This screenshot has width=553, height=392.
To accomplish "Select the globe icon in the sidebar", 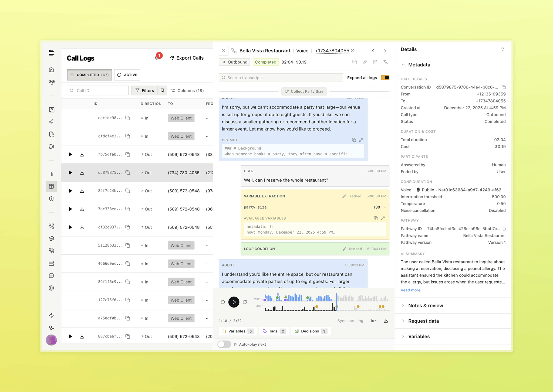I will pos(51,288).
